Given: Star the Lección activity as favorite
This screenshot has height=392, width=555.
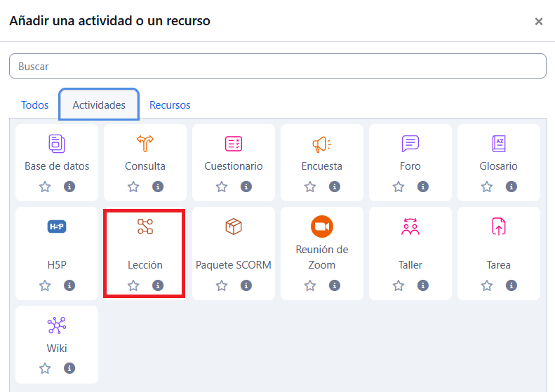Looking at the screenshot, I should [133, 285].
